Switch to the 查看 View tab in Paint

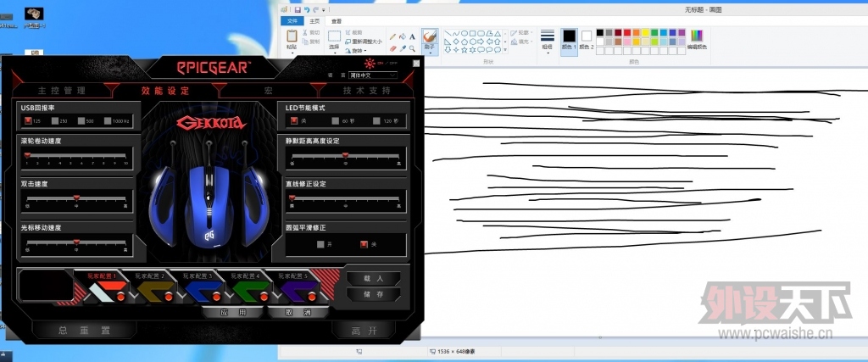pos(337,21)
